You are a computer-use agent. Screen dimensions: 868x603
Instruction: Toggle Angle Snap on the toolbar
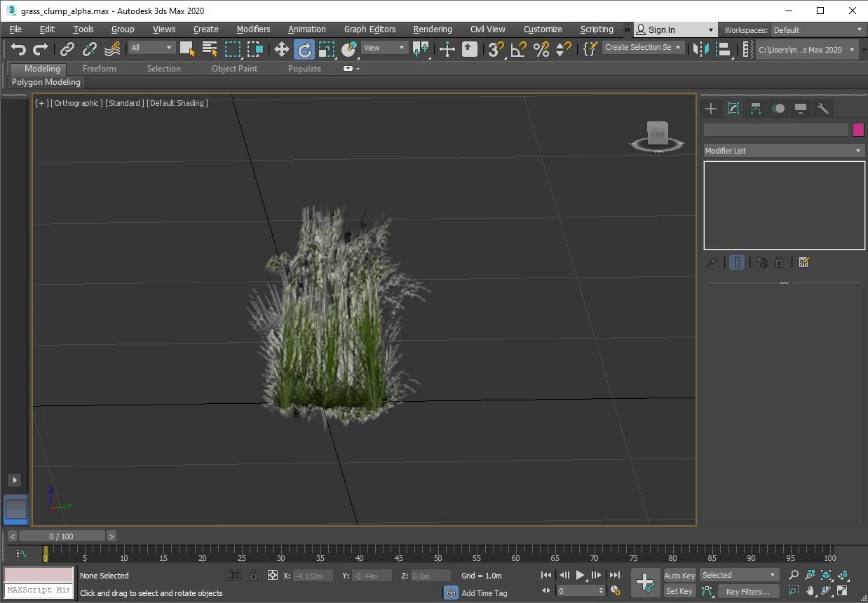pos(518,49)
